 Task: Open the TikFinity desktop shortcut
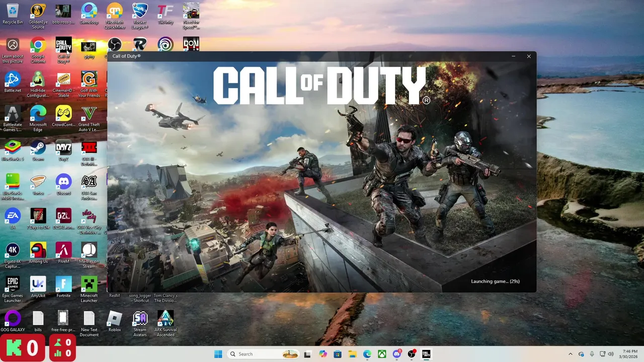(166, 14)
